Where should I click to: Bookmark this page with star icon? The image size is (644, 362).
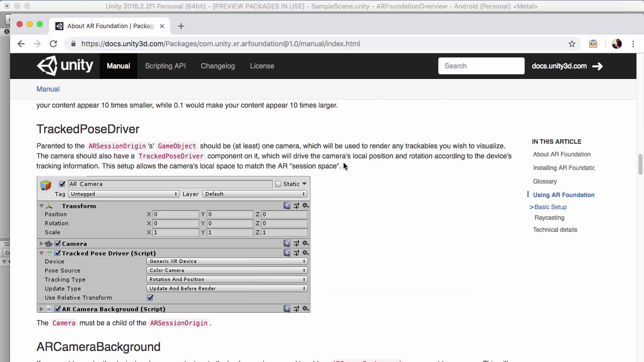572,44
